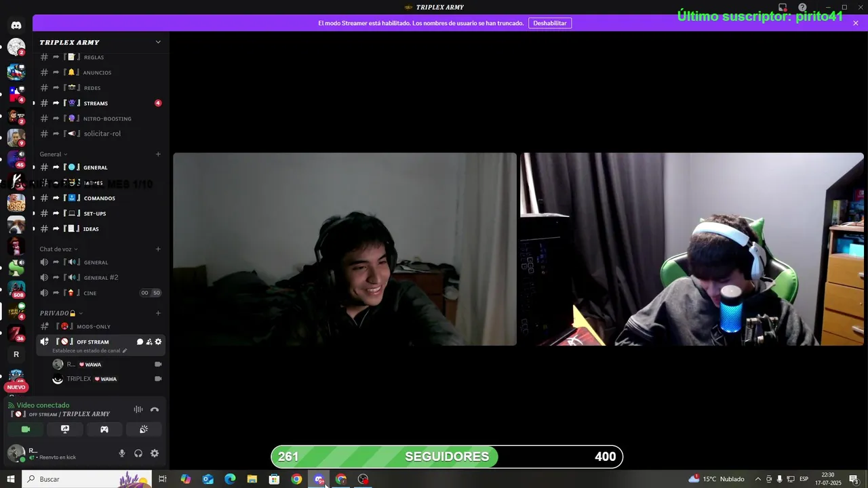Open Outlook from taskbar
Image resolution: width=868 pixels, height=488 pixels.
pos(208,479)
